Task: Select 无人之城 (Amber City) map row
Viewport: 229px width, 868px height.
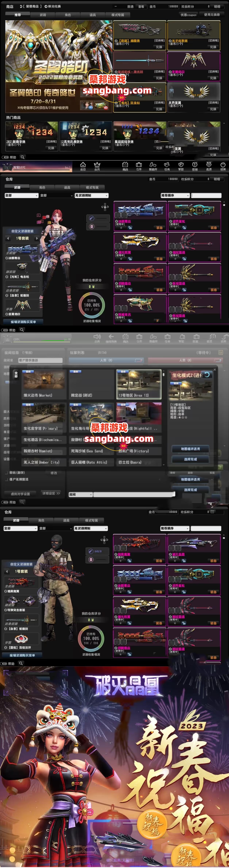Action: click(44, 462)
